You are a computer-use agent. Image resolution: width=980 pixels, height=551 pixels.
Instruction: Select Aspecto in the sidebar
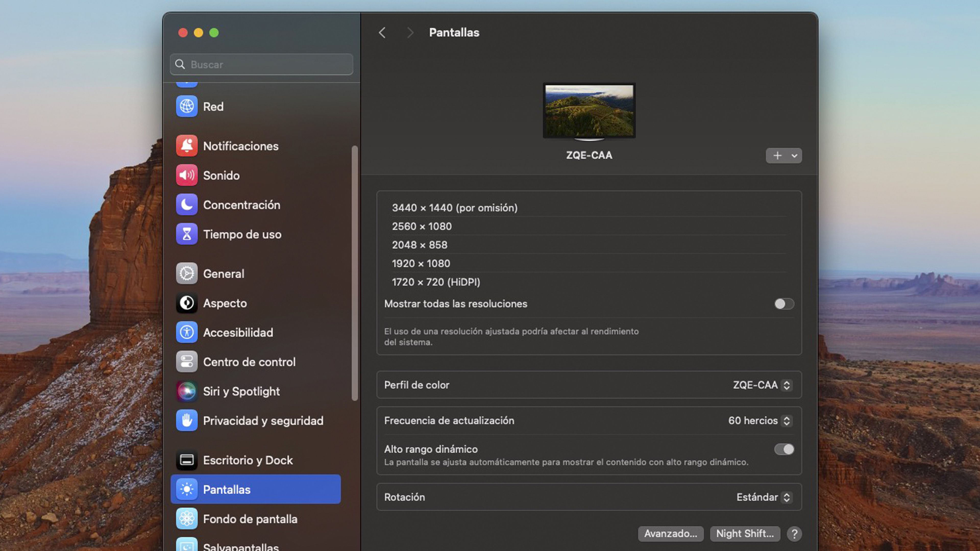click(256, 303)
